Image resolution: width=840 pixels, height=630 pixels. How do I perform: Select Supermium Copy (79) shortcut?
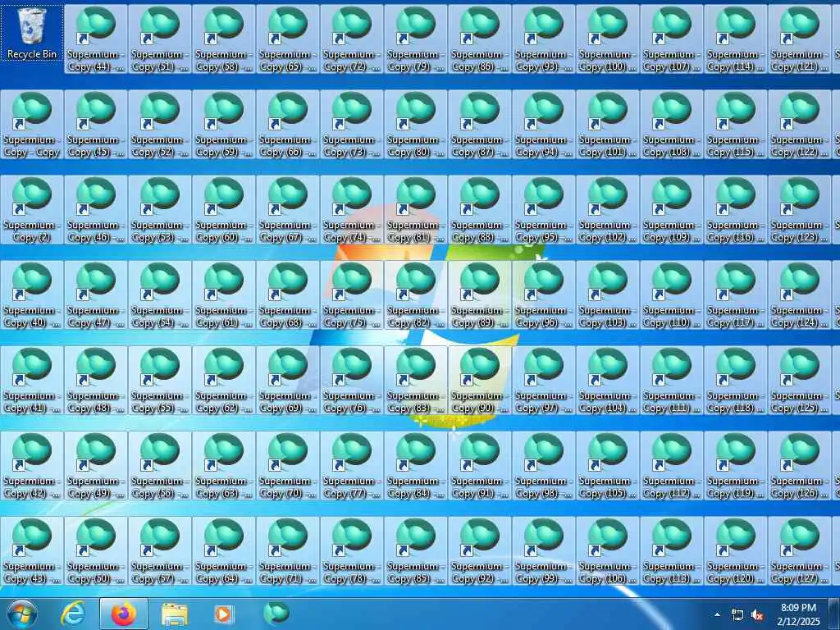click(416, 39)
